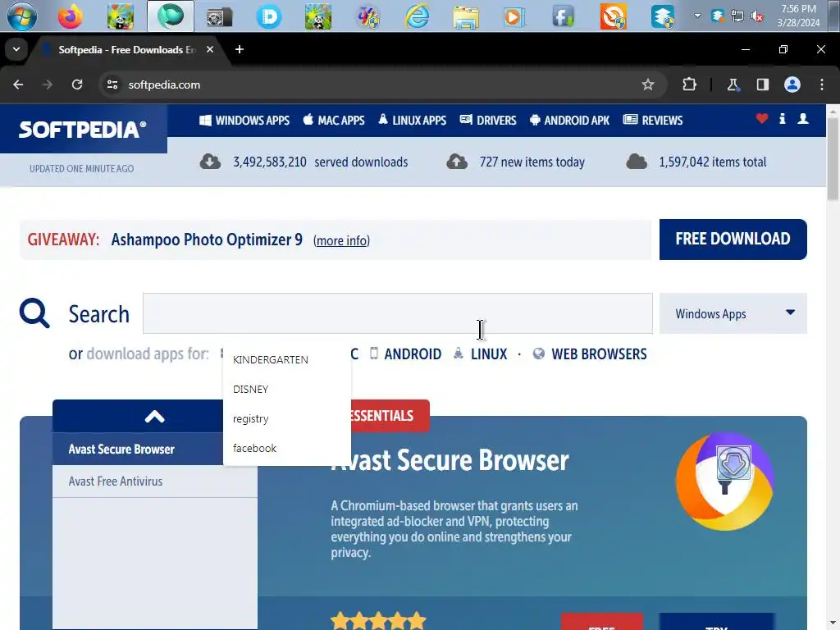Click the blue D app taskbar icon
The width and height of the screenshot is (840, 630).
[x=268, y=16]
